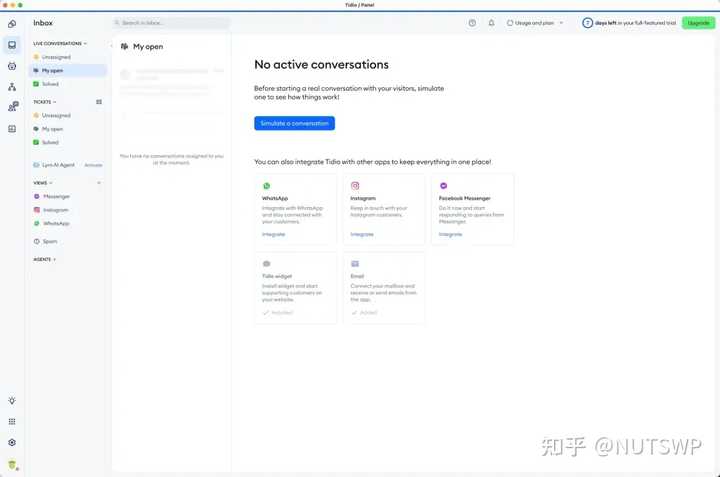Open the Messenger view

56,196
